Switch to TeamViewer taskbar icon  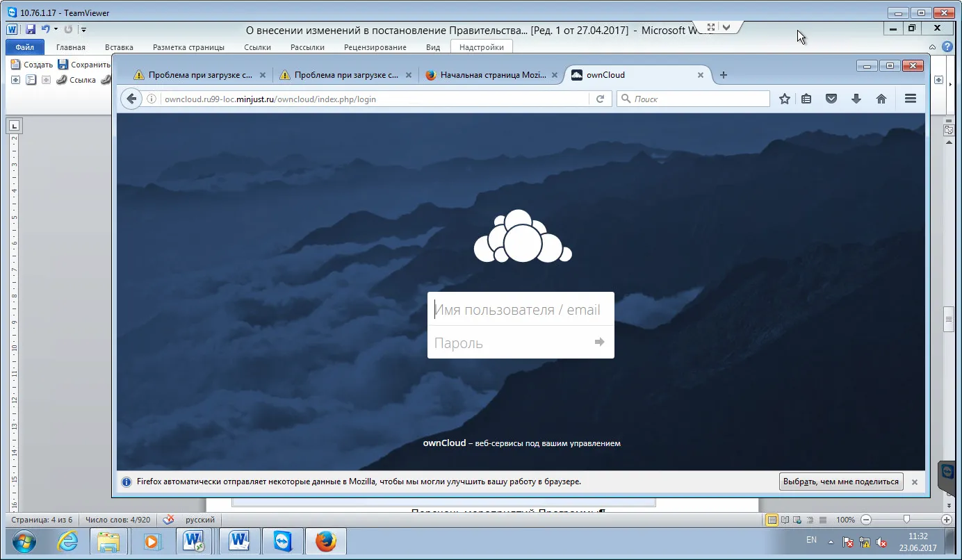tap(284, 541)
